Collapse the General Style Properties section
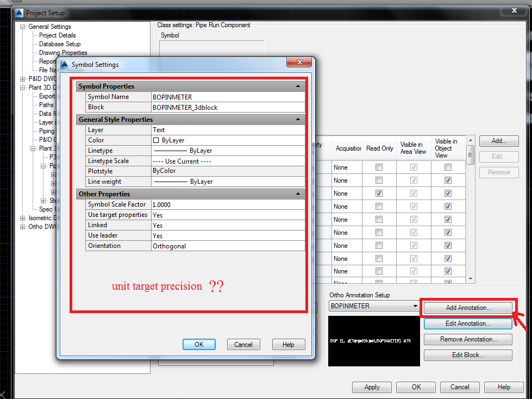This screenshot has height=399, width=532. (x=298, y=119)
